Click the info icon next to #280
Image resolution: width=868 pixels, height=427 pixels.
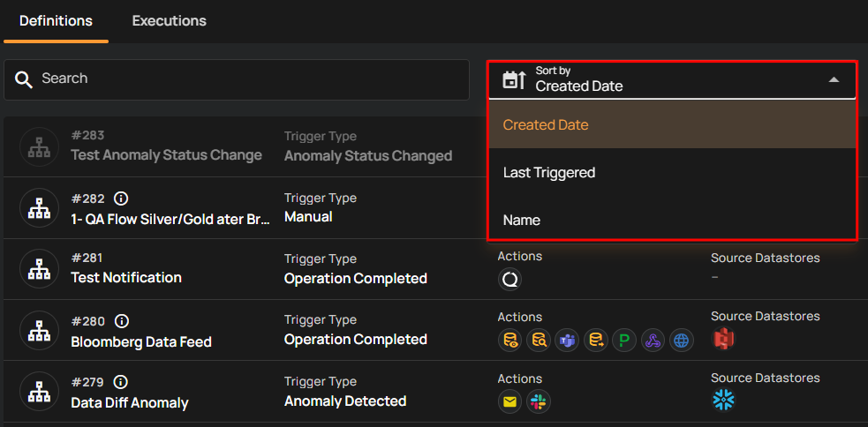tap(122, 321)
